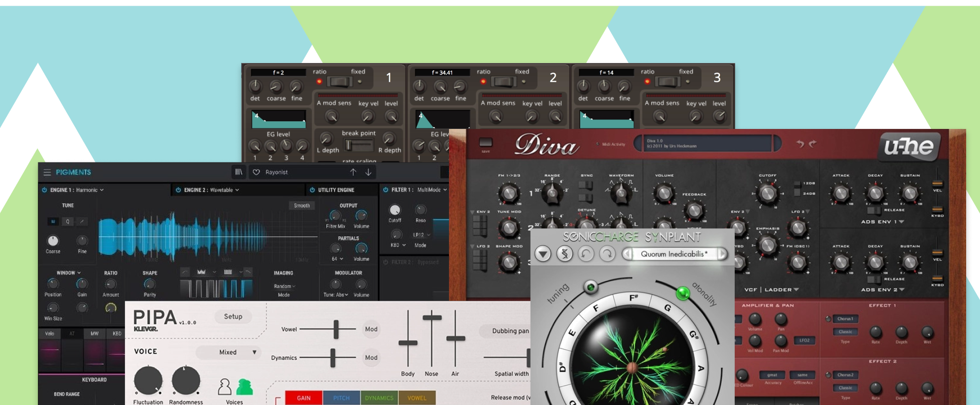
Task: Select the red GAIN tab in PIPA
Action: (x=303, y=398)
